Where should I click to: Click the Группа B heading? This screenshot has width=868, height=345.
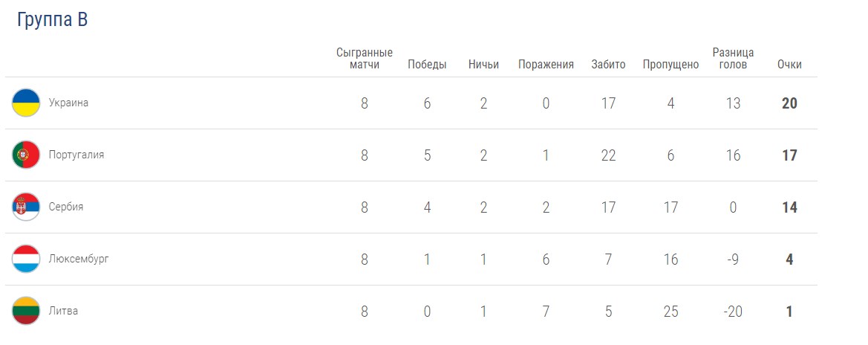[52, 20]
